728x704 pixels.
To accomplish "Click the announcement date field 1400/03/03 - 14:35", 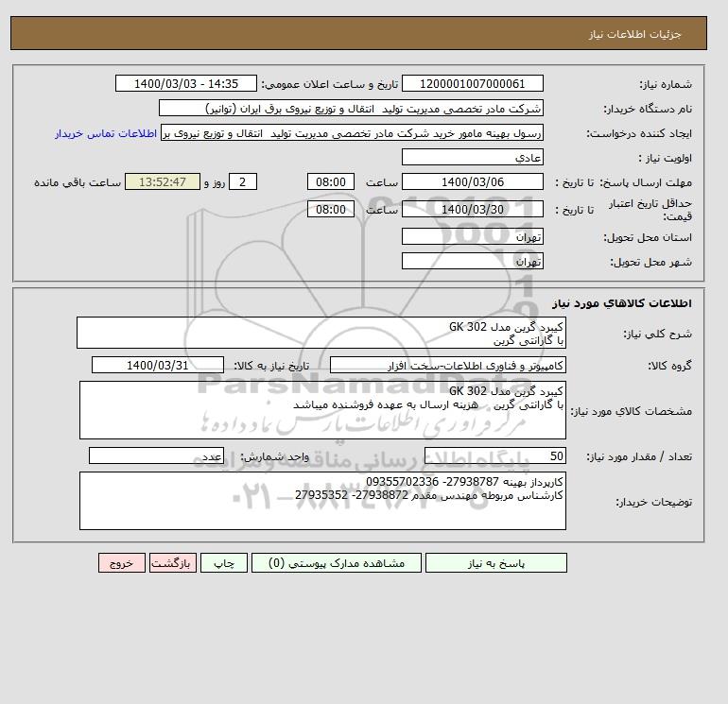I will point(185,83).
